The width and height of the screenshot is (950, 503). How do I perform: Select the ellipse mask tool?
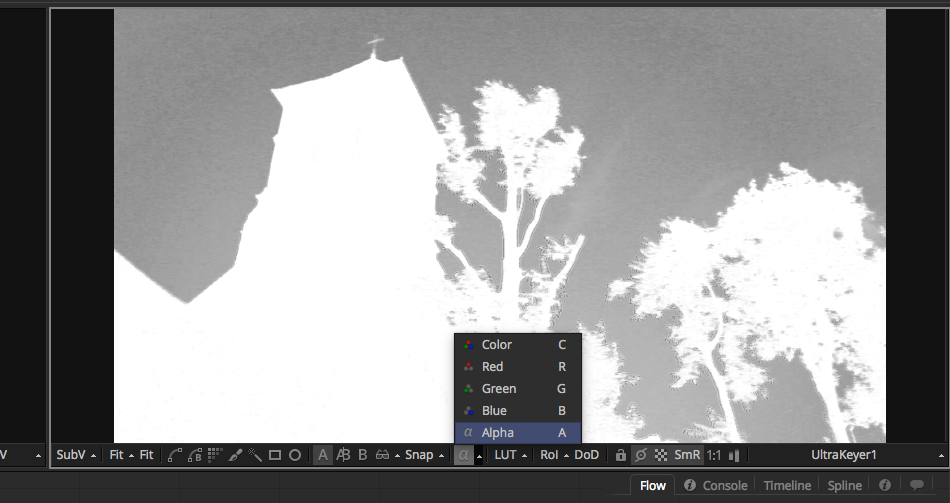pyautogui.click(x=295, y=455)
